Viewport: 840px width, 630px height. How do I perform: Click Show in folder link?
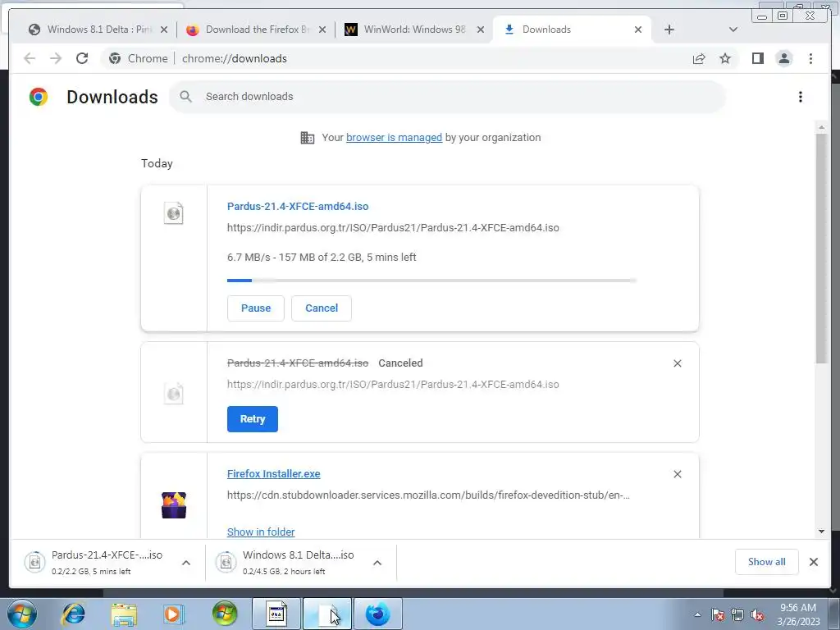pyautogui.click(x=261, y=532)
